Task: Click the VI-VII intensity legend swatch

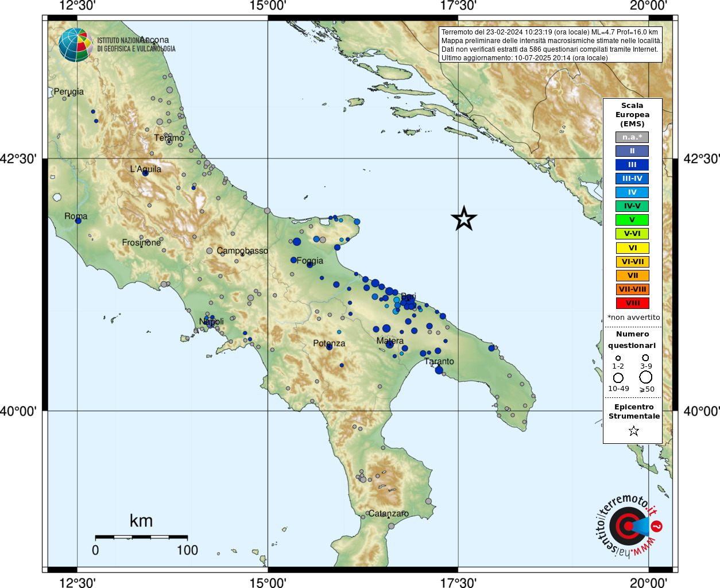Action: 632,262
